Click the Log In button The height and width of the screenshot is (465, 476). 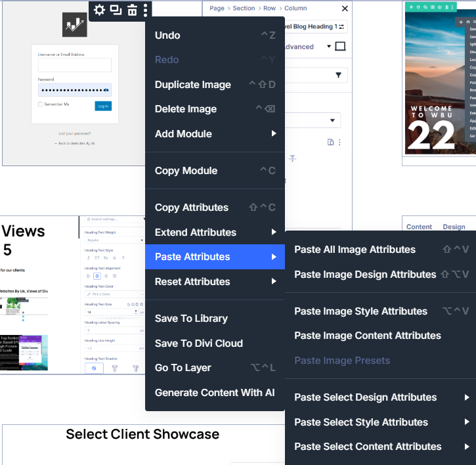[103, 106]
